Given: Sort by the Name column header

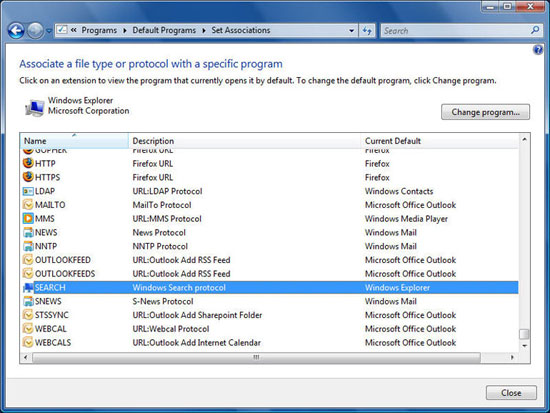Looking at the screenshot, I should click(74, 141).
